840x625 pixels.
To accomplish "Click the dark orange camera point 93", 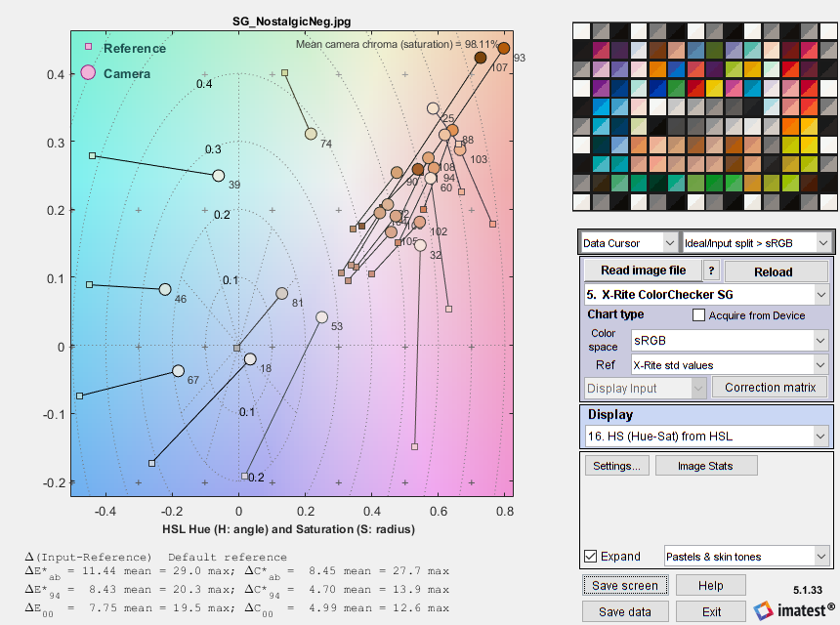I will click(504, 48).
